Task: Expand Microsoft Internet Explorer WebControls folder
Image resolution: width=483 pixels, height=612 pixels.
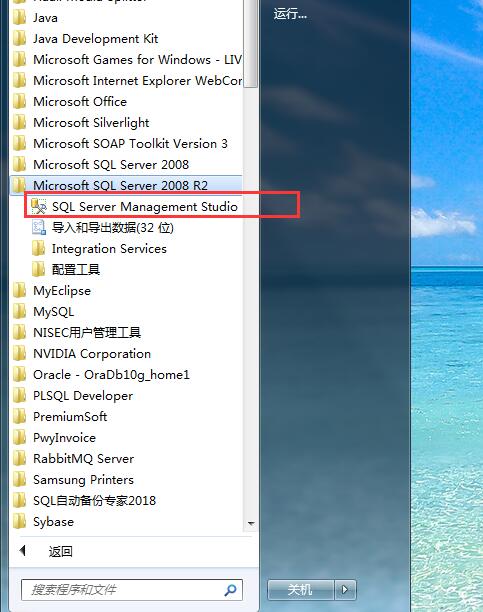Action: pos(126,80)
